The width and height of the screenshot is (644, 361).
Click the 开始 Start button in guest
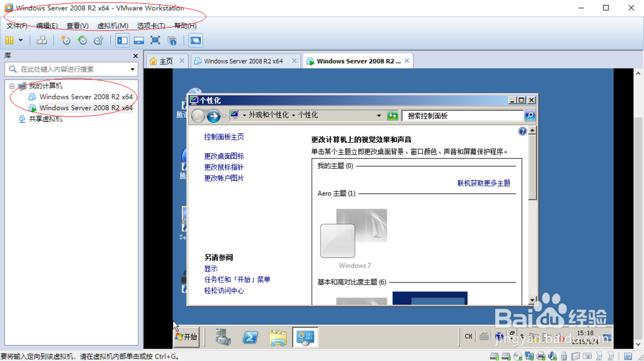(187, 337)
